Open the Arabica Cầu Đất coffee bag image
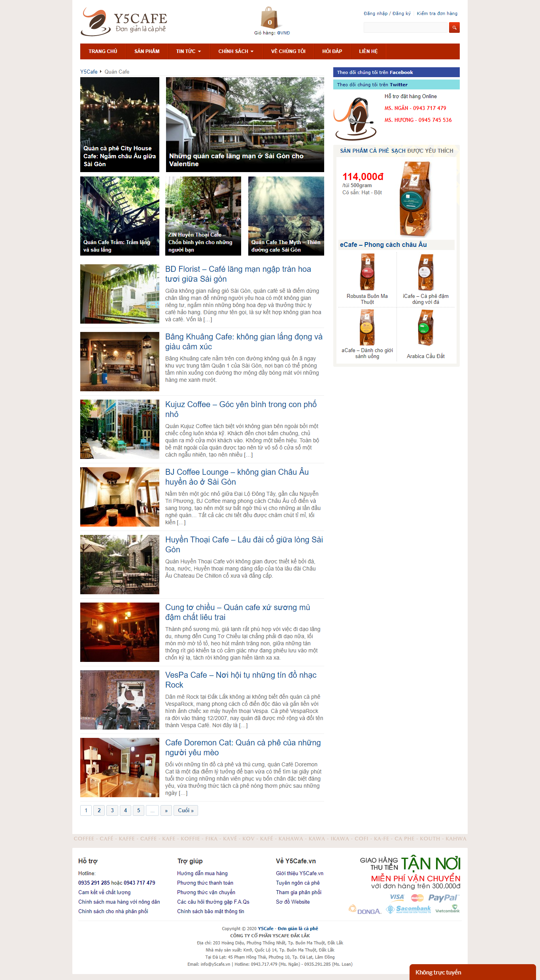 [426, 327]
